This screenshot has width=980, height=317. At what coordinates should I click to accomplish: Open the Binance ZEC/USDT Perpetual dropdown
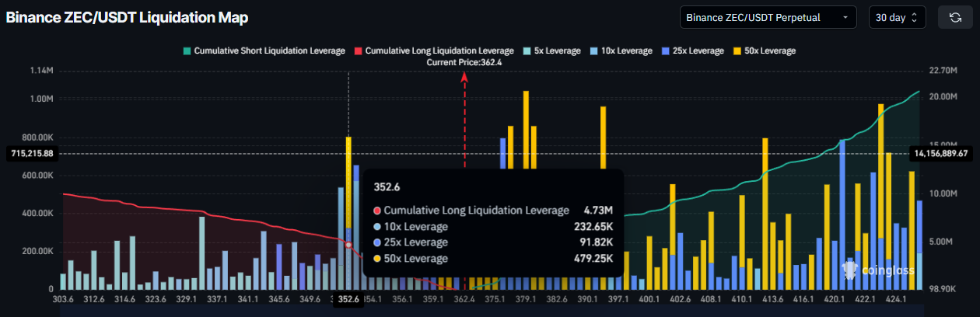tap(768, 17)
